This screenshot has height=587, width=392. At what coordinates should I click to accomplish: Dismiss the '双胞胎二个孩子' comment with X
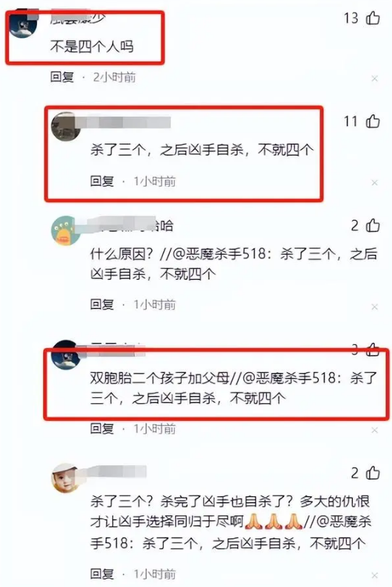tap(374, 430)
